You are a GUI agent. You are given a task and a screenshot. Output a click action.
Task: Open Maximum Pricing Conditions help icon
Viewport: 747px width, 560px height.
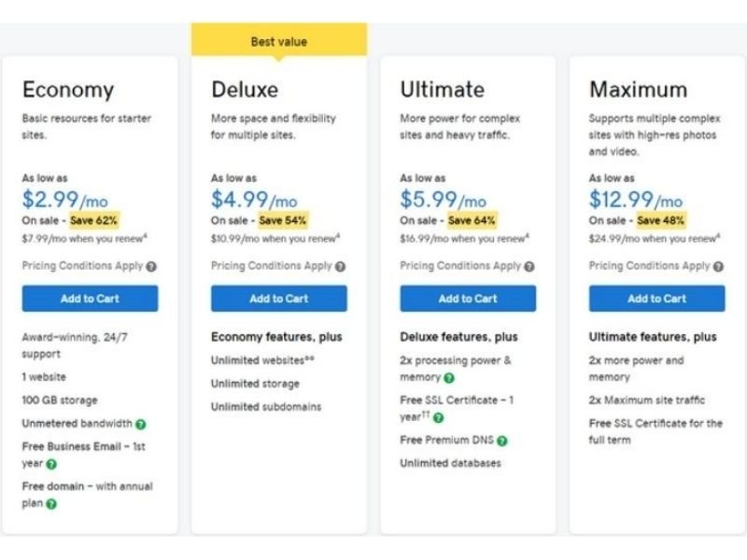pos(718,267)
